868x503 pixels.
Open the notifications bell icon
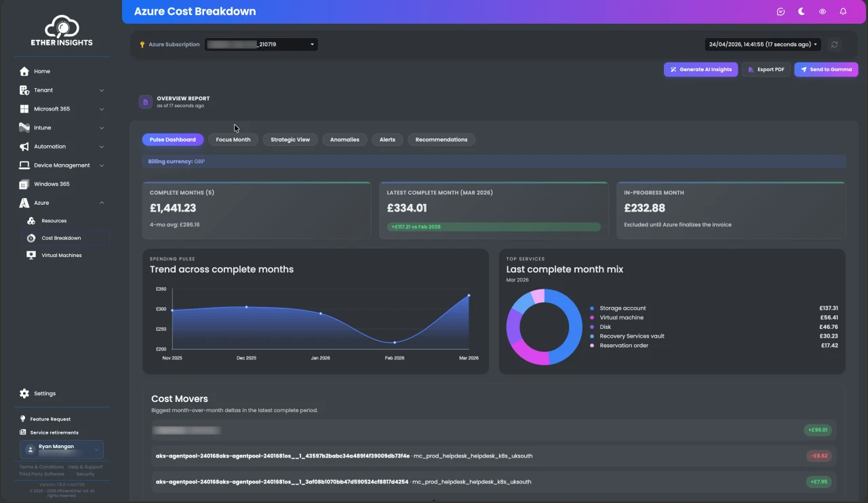point(843,12)
